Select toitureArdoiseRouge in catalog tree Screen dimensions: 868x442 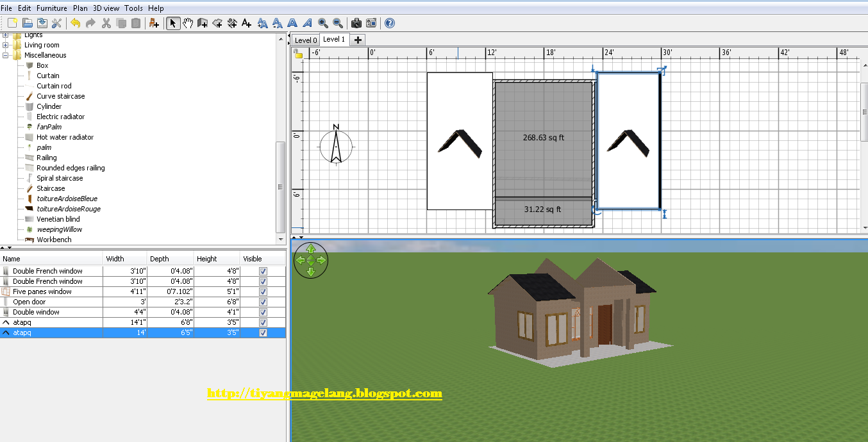(69, 209)
